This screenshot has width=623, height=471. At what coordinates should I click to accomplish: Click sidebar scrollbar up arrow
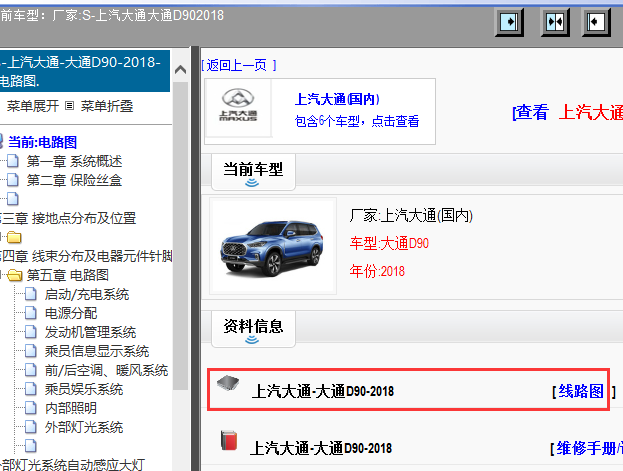pos(180,70)
